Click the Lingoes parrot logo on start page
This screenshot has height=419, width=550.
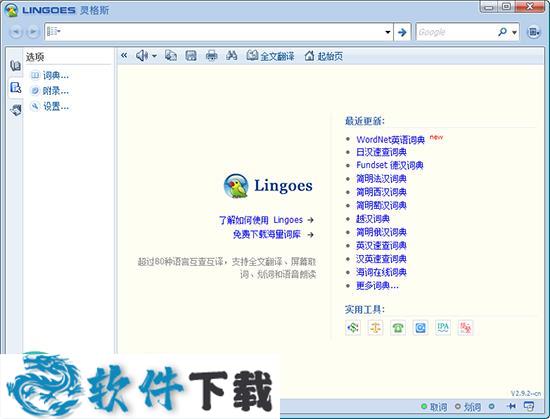(236, 185)
